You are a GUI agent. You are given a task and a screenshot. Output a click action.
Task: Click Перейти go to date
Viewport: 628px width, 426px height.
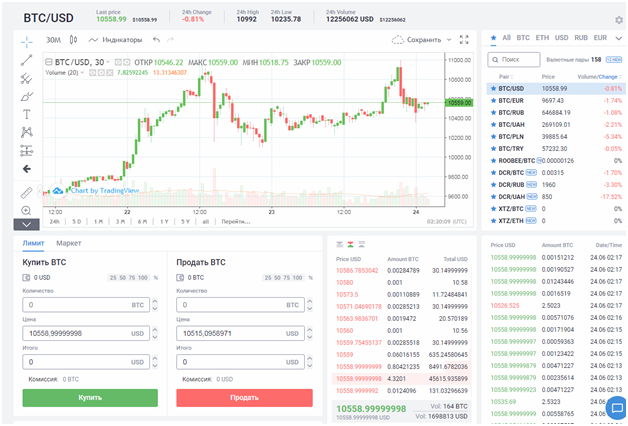pos(236,221)
